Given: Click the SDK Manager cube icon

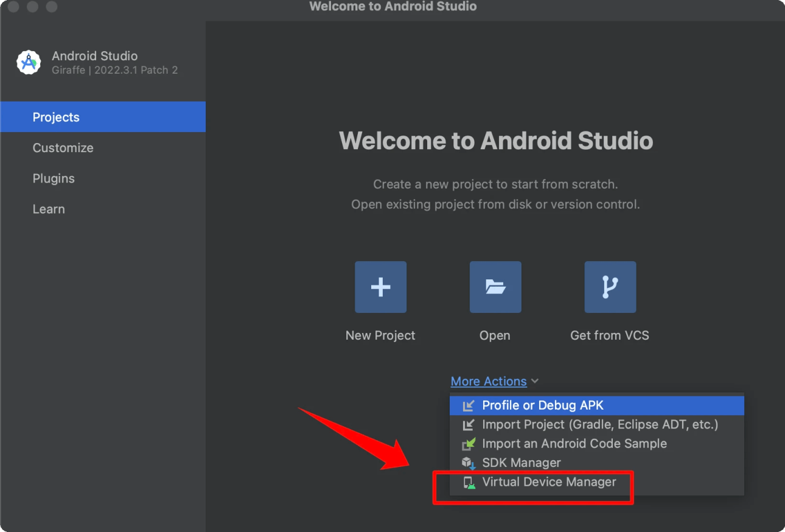Looking at the screenshot, I should click(x=469, y=463).
